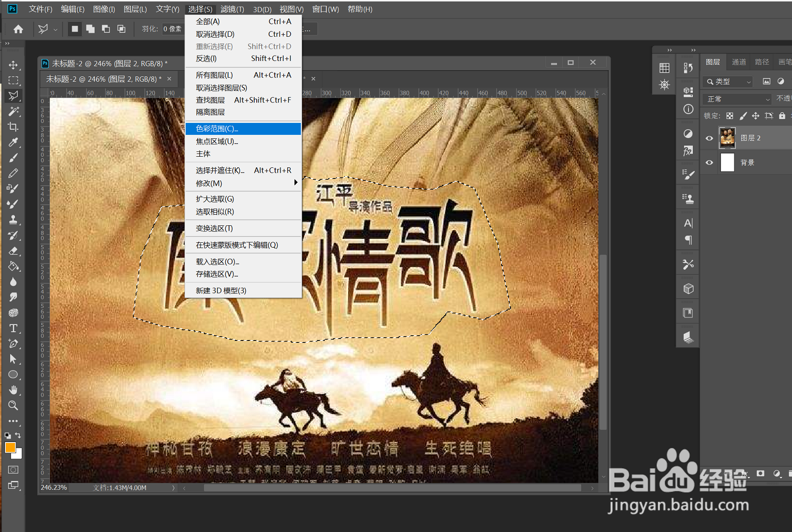
Task: Toggle visibility of the 背景 layer
Action: pos(709,163)
